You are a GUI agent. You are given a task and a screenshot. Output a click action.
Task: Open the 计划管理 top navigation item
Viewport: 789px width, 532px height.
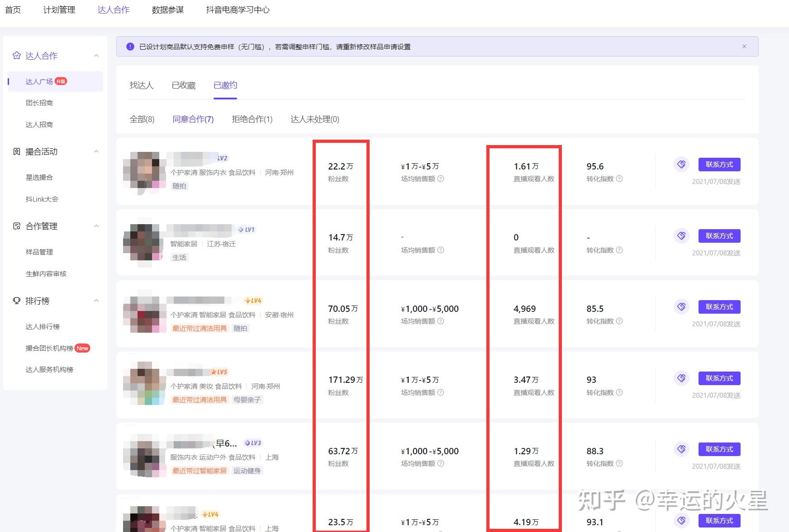coord(59,9)
